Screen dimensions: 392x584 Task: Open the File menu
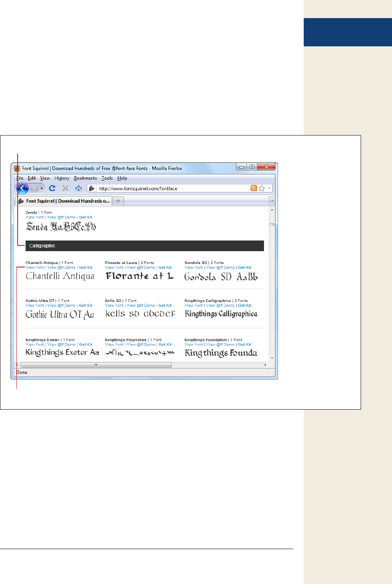click(20, 178)
